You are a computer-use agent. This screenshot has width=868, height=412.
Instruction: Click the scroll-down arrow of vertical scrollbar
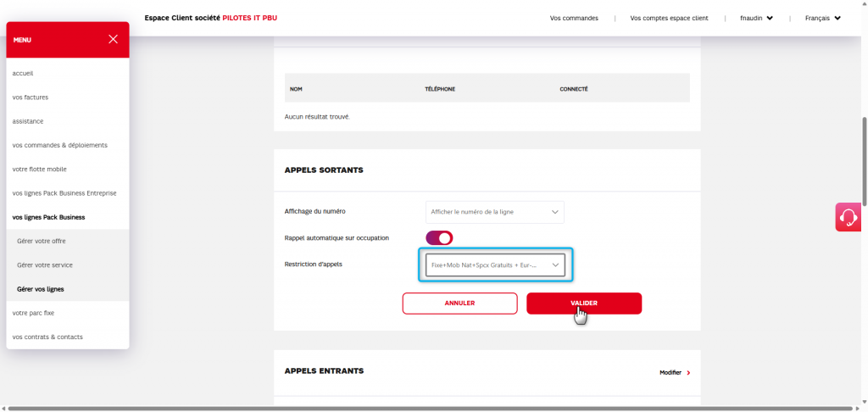click(864, 402)
